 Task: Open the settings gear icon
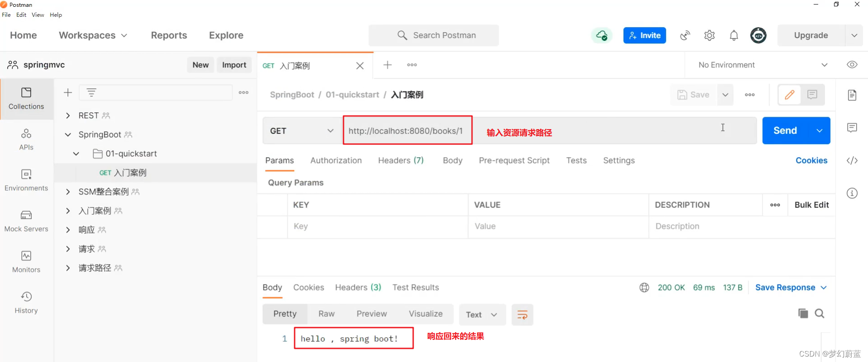pyautogui.click(x=710, y=35)
